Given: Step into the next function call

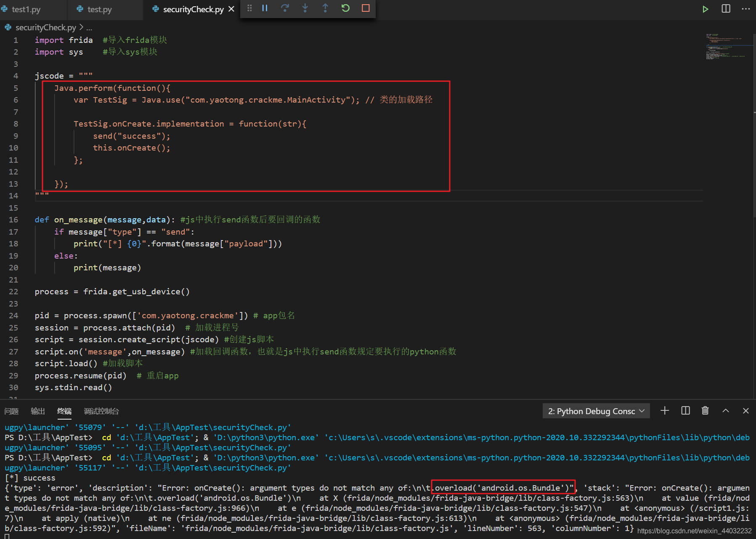Looking at the screenshot, I should click(x=305, y=8).
